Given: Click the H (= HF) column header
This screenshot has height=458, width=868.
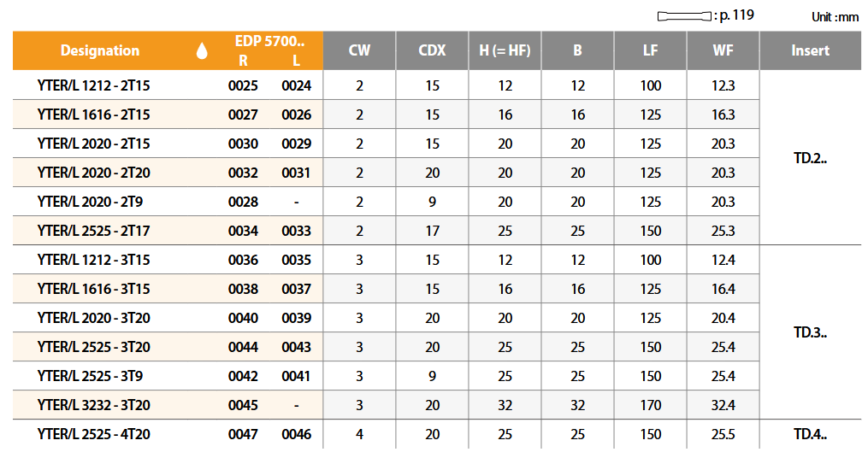Looking at the screenshot, I should pyautogui.click(x=505, y=50).
